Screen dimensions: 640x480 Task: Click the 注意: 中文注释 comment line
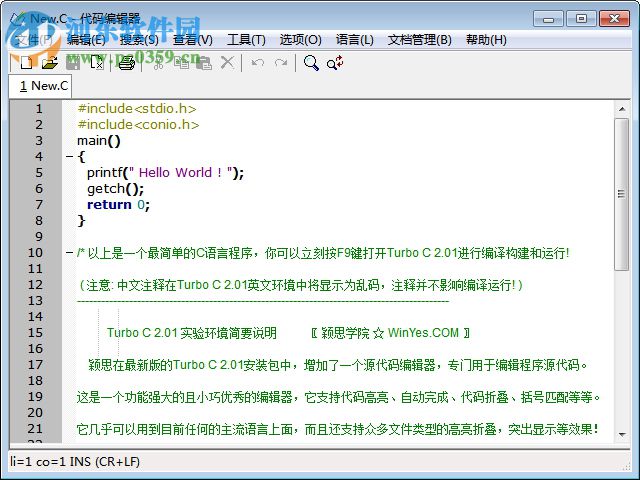tap(300, 285)
